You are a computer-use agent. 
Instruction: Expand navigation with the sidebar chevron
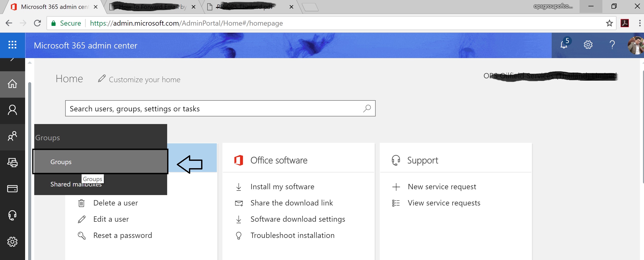[x=12, y=60]
